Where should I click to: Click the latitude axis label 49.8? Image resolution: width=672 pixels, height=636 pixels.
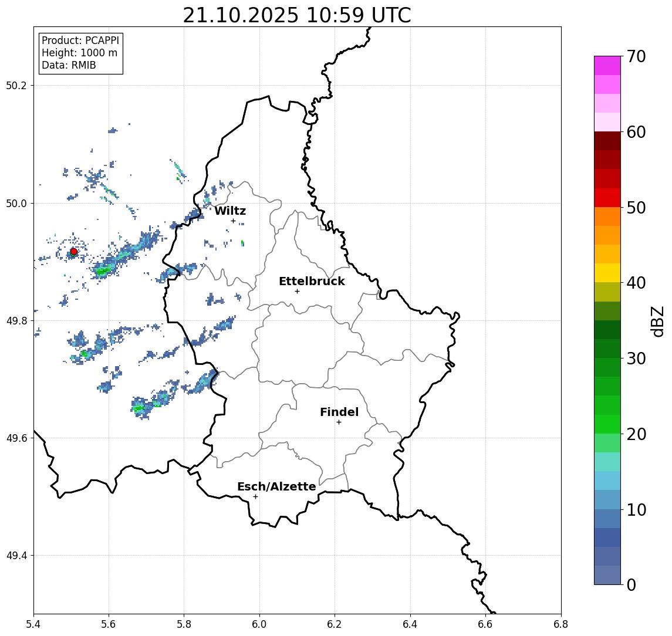(x=16, y=320)
